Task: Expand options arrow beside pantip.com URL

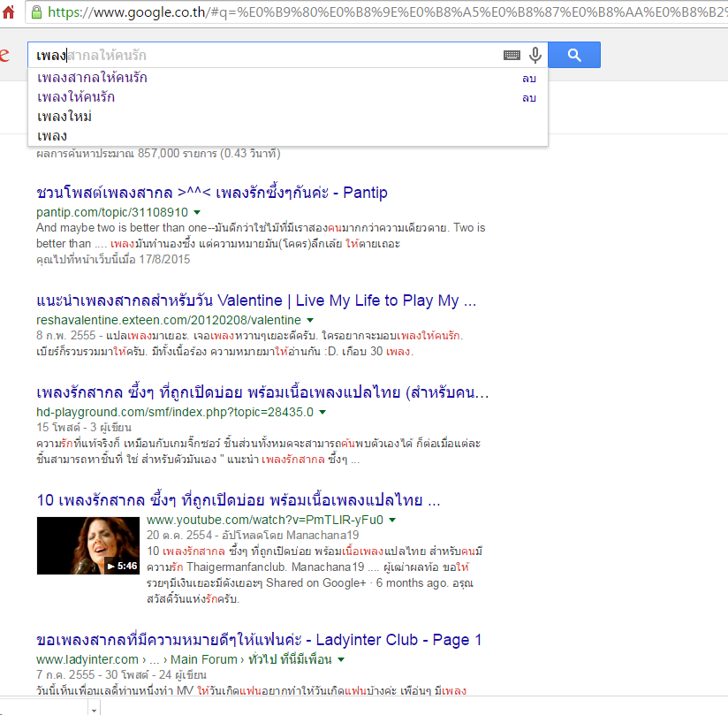Action: (x=197, y=212)
